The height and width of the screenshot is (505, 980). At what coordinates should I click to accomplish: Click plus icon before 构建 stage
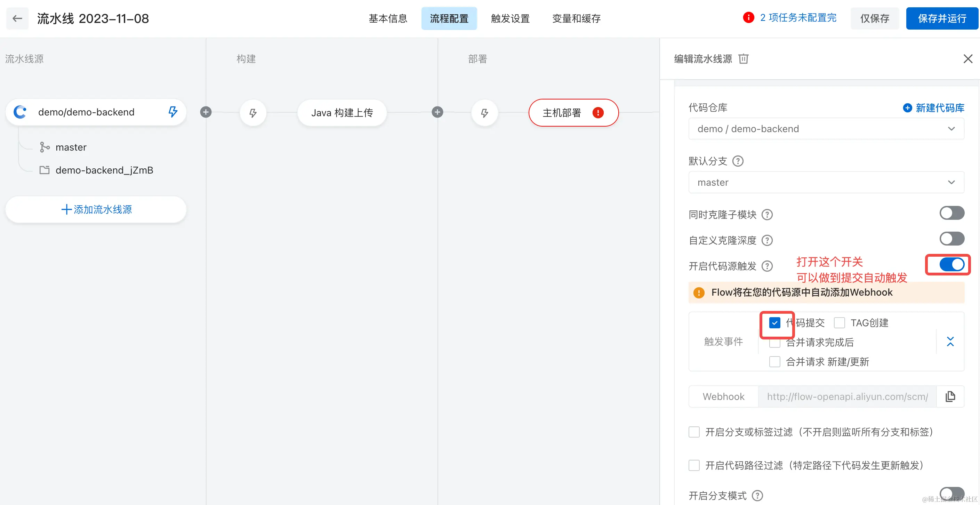click(206, 112)
